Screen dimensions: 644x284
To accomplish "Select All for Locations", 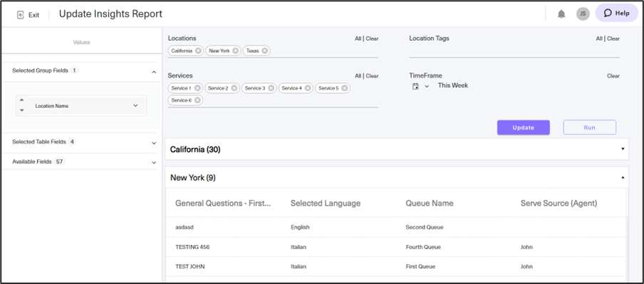I will [x=358, y=38].
